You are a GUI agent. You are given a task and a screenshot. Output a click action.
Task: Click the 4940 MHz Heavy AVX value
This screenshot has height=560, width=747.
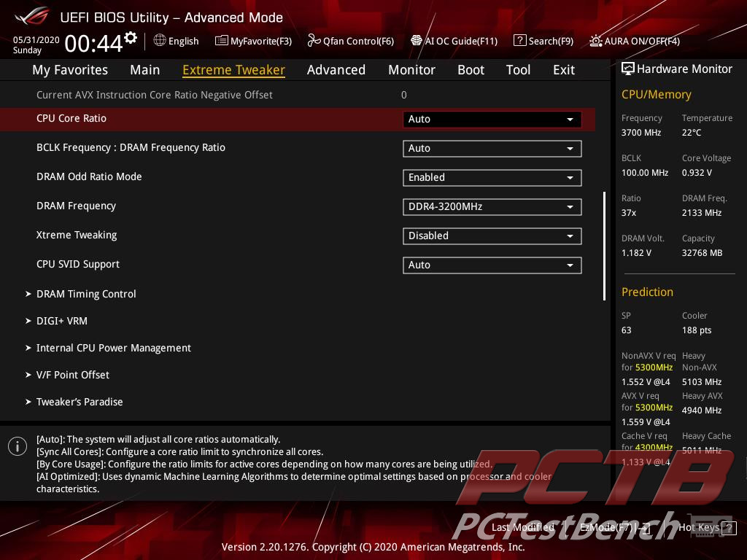[701, 411]
